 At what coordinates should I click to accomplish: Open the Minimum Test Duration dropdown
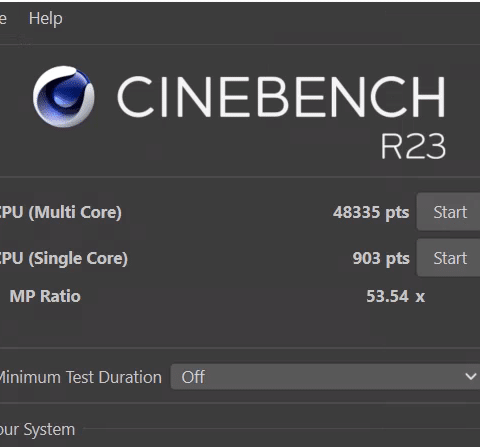(325, 377)
